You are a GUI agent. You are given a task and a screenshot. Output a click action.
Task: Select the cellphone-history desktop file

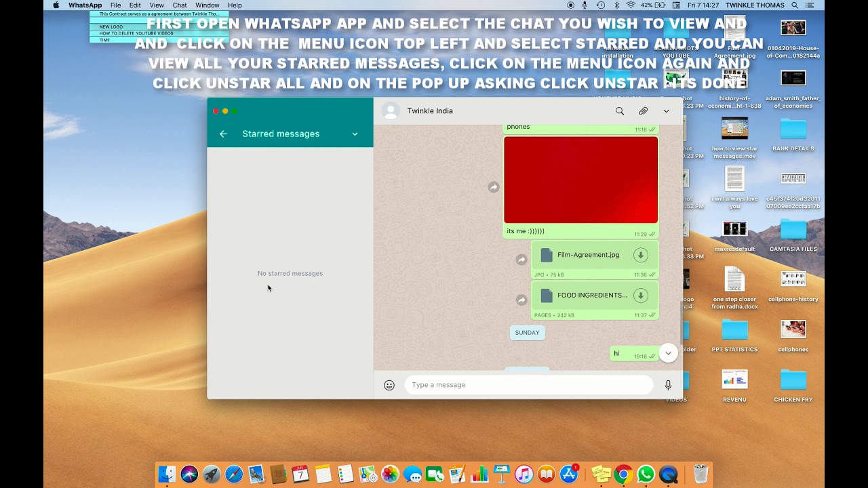(x=793, y=285)
